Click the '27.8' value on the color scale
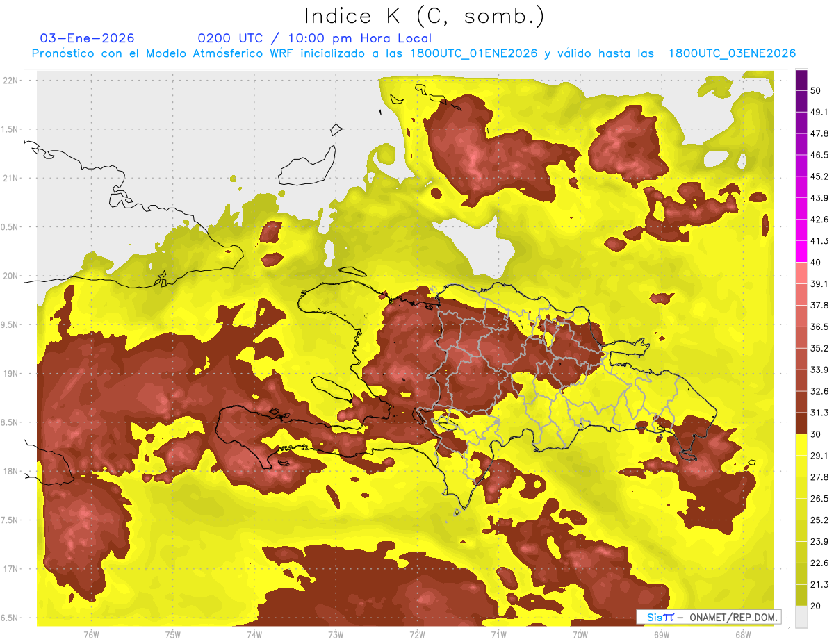 click(819, 477)
